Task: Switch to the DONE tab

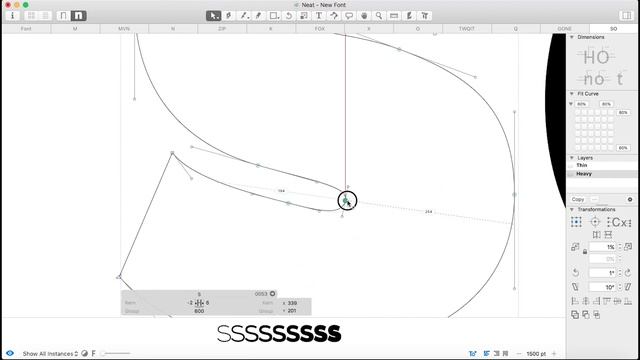Action: pos(564,29)
